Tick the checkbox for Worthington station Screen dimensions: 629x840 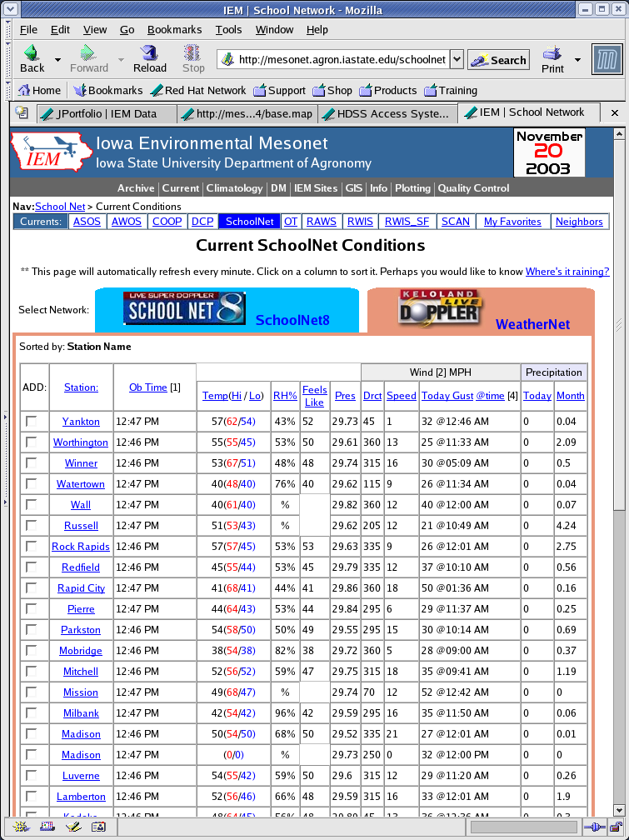point(32,442)
